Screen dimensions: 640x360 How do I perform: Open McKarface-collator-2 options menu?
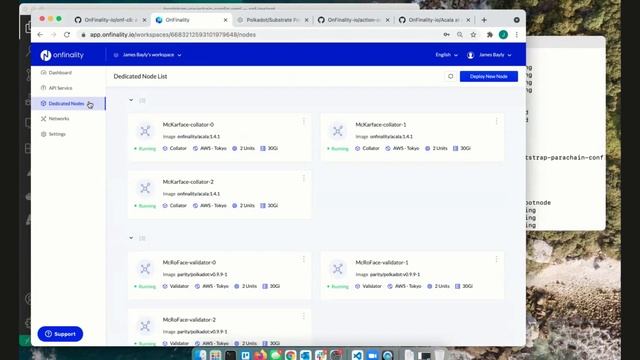click(304, 178)
